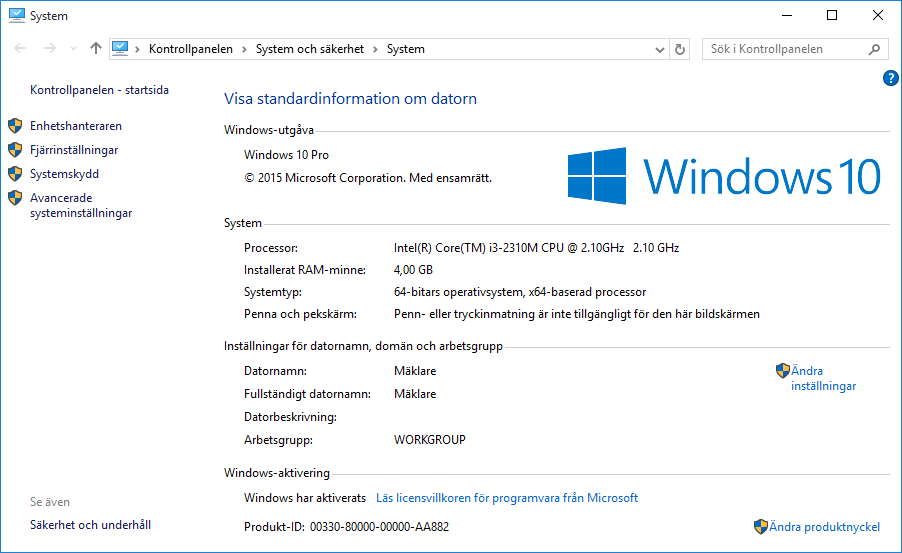
Task: Click the Back navigation arrow
Action: tap(20, 49)
